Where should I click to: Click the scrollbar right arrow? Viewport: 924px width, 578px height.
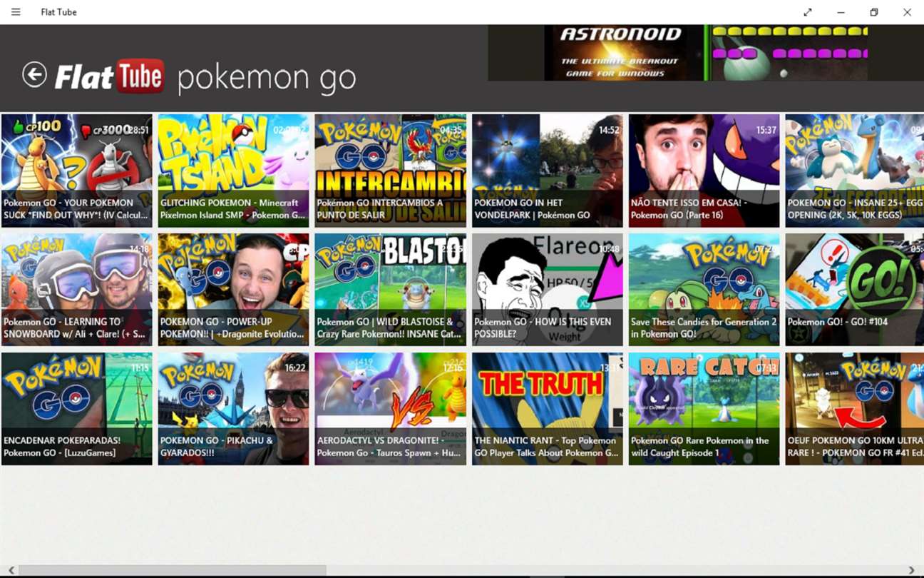coord(911,570)
